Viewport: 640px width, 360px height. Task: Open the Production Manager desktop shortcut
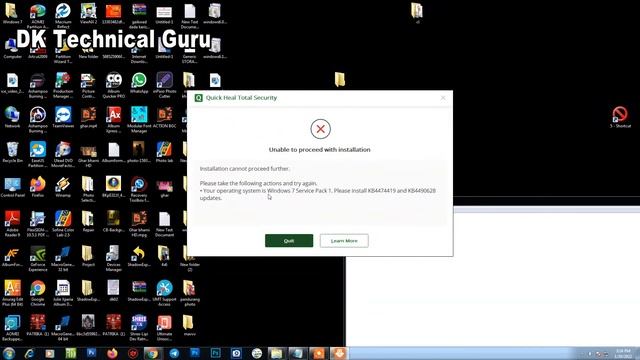click(63, 85)
